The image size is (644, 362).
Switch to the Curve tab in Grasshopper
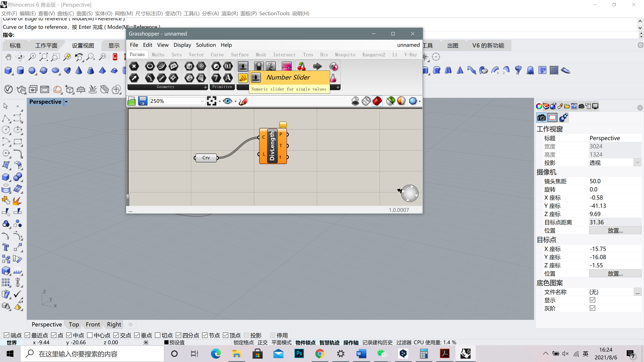pyautogui.click(x=217, y=55)
